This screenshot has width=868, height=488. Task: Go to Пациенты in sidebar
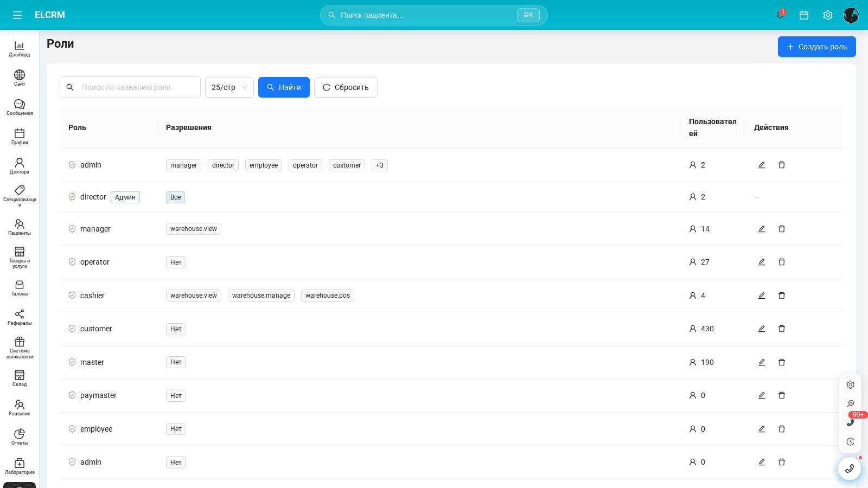click(20, 227)
